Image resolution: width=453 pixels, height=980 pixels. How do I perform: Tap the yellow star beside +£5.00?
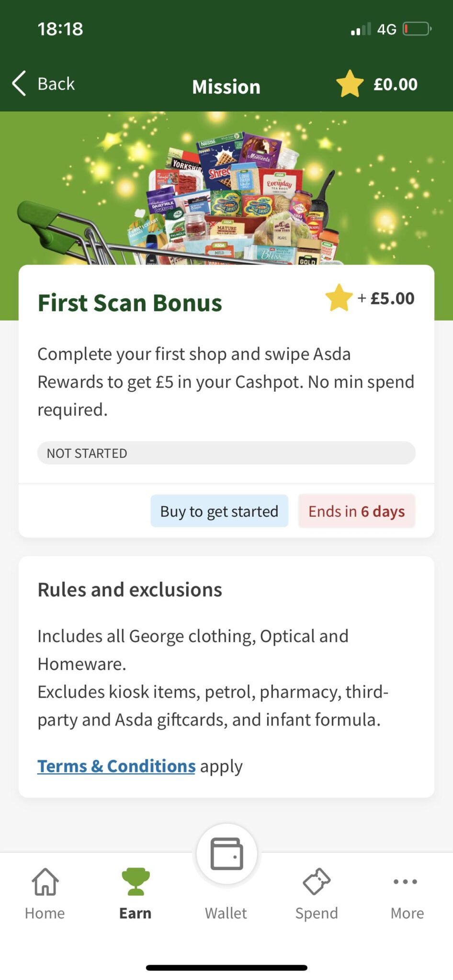point(339,298)
